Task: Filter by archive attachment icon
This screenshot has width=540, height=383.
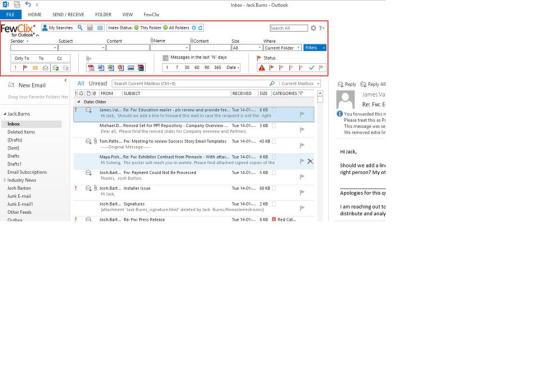Action: click(x=141, y=68)
